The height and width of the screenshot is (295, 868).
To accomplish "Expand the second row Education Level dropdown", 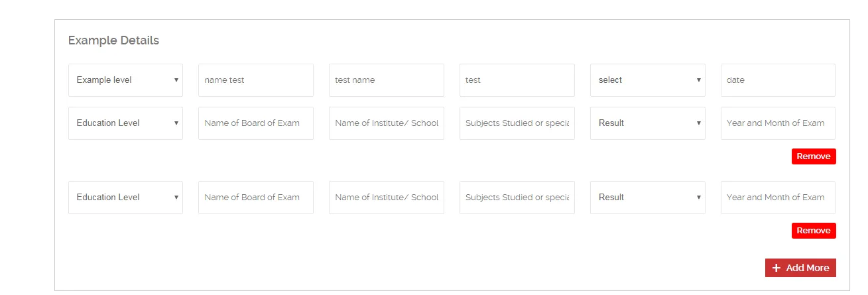I will pos(125,123).
